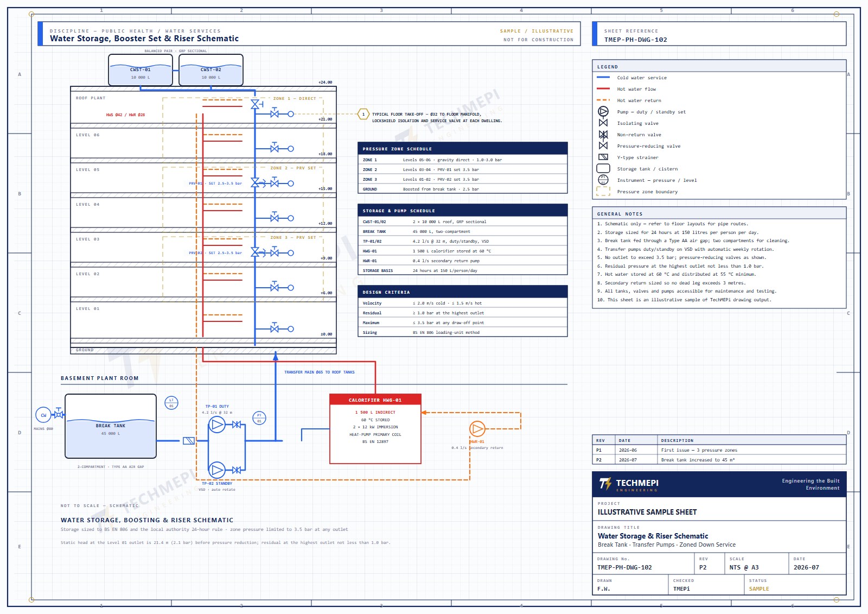The width and height of the screenshot is (868, 614).
Task: Click revision P1 'First issue' row
Action: [x=719, y=450]
